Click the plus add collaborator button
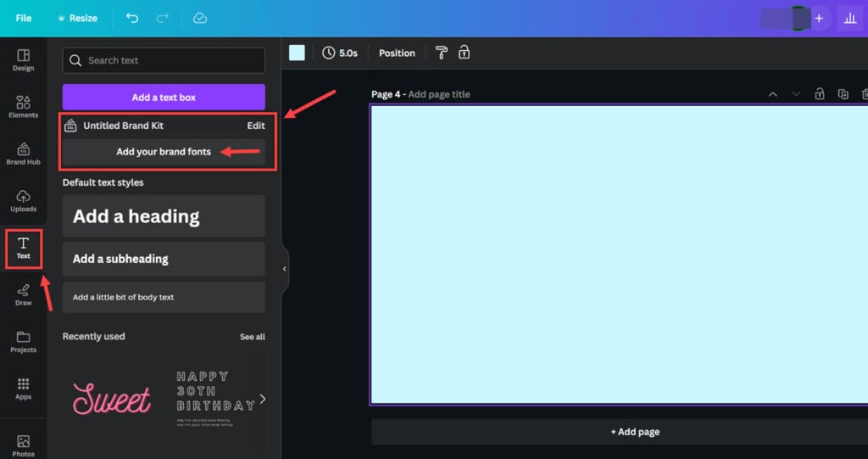This screenshot has height=459, width=868. pos(820,19)
